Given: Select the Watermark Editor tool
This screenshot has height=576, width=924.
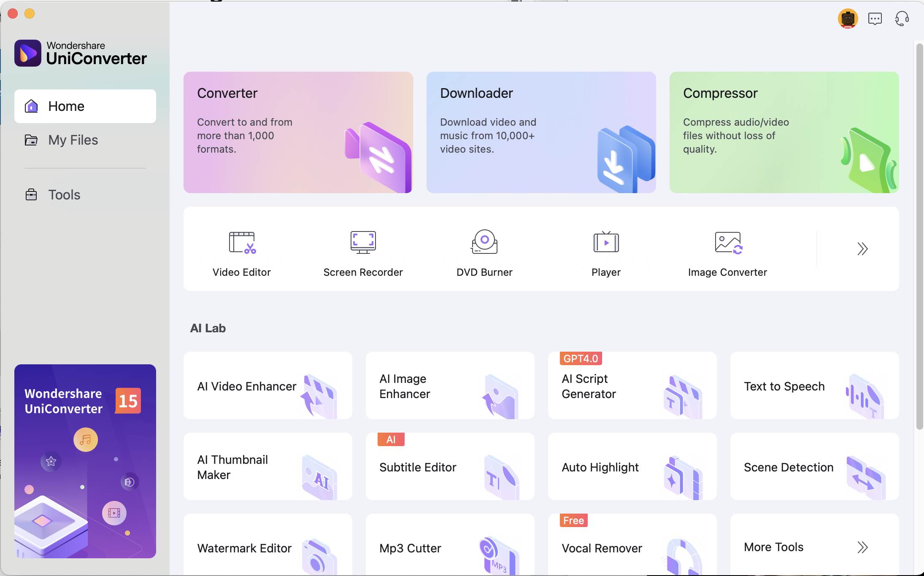Looking at the screenshot, I should (x=267, y=547).
